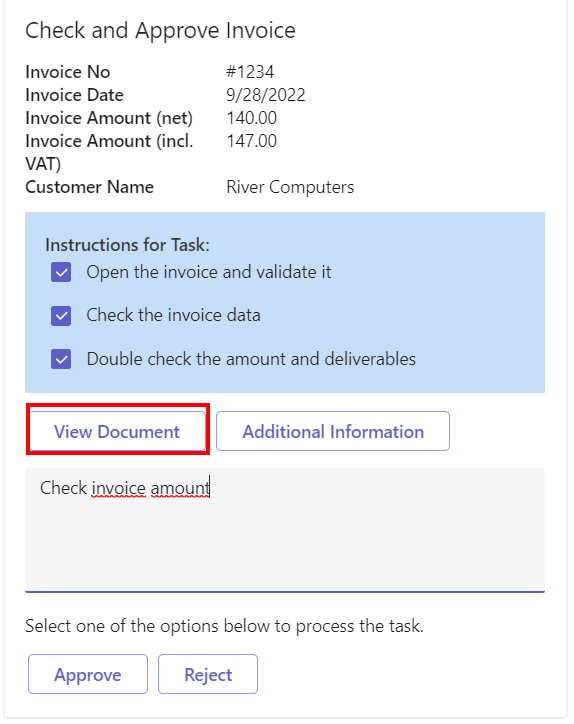
Task: Click the 'Invoice Date' field label
Action: [74, 95]
